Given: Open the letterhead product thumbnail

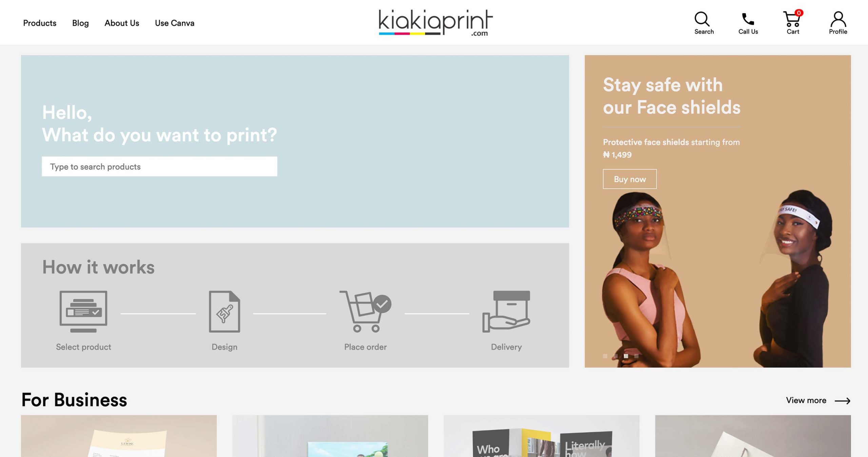Looking at the screenshot, I should point(119,436).
